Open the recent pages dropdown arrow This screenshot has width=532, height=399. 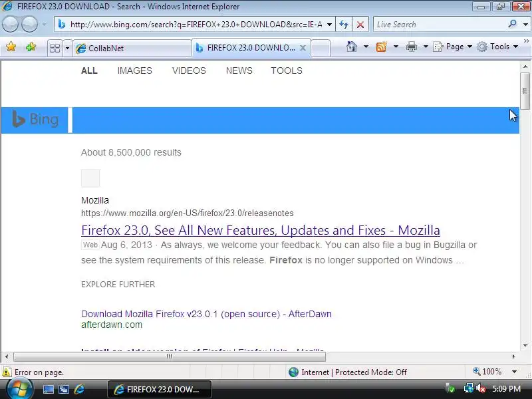[x=44, y=25]
